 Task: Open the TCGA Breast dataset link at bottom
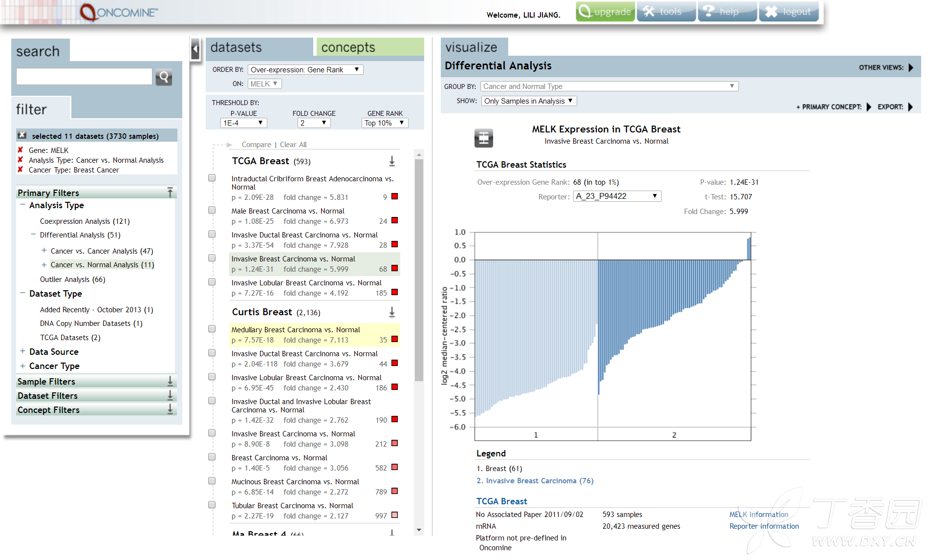pyautogui.click(x=501, y=501)
